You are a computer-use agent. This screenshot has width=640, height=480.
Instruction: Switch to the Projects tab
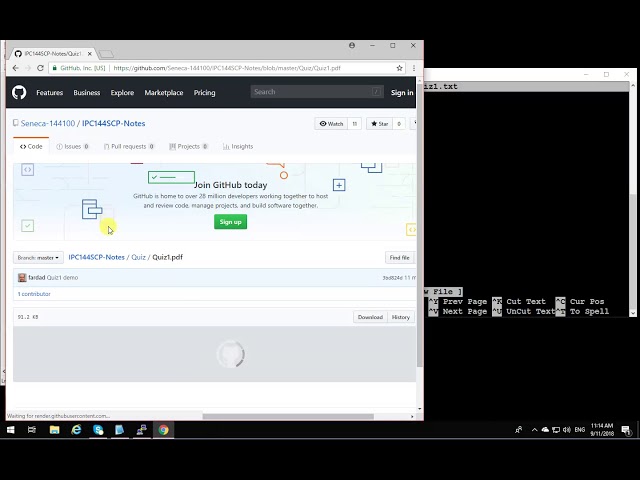pos(189,146)
